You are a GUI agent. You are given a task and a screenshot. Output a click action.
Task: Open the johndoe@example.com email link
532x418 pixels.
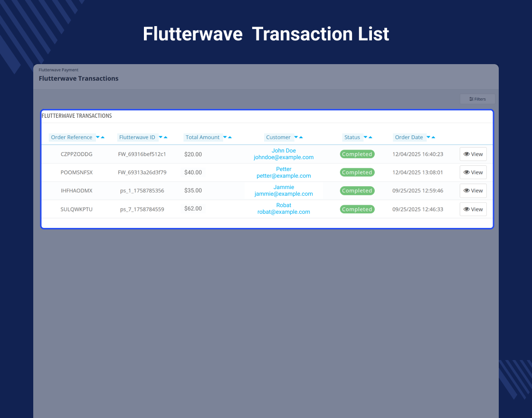[x=284, y=157]
